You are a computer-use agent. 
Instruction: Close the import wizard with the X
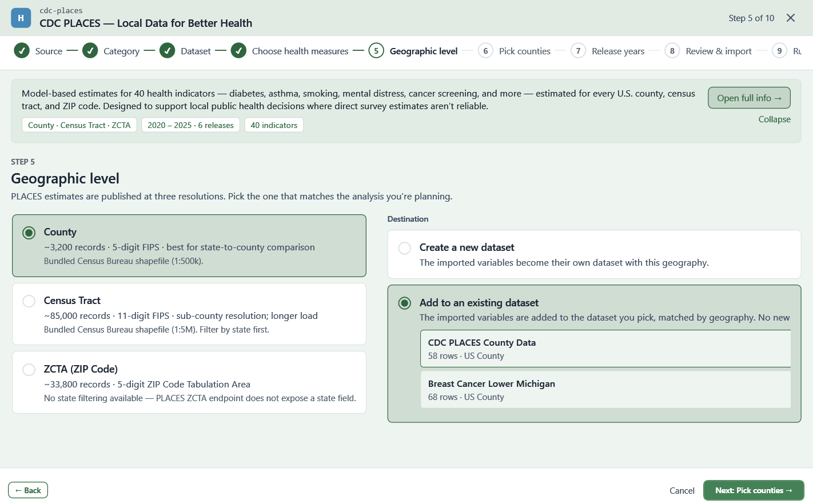tap(791, 18)
